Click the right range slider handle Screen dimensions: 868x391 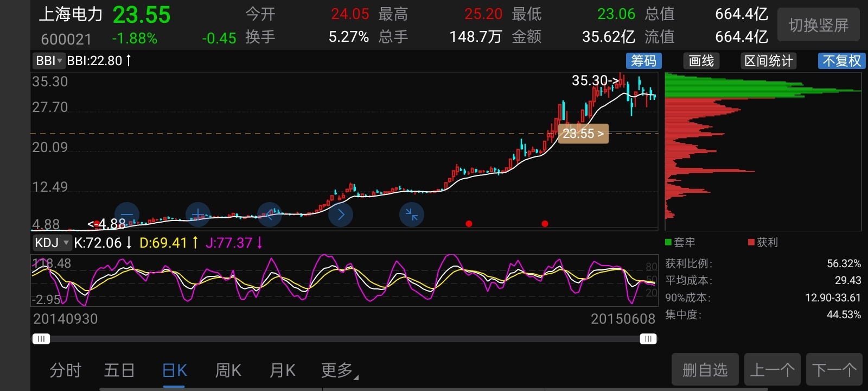648,339
